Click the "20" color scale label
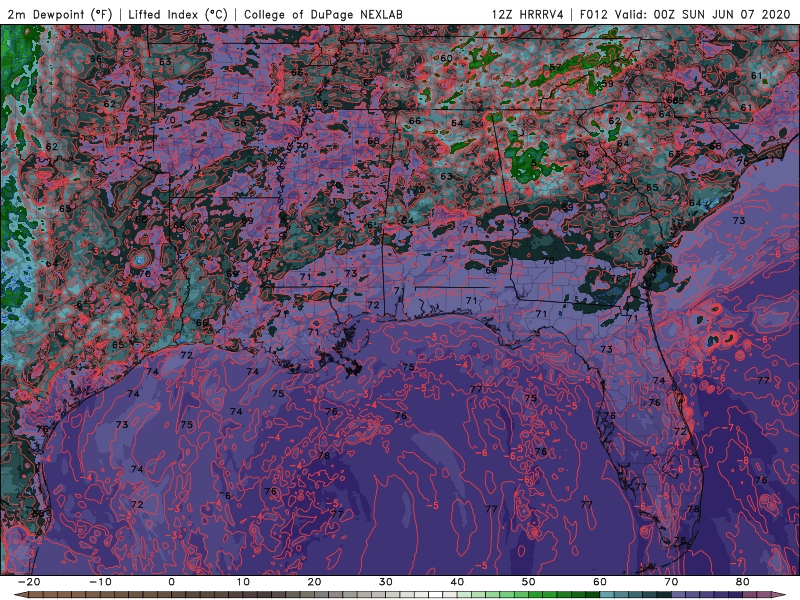This screenshot has width=800, height=600. (x=314, y=582)
